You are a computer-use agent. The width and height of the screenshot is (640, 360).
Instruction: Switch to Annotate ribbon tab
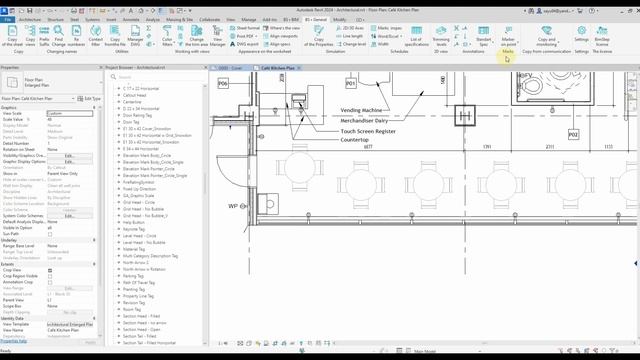coord(131,20)
